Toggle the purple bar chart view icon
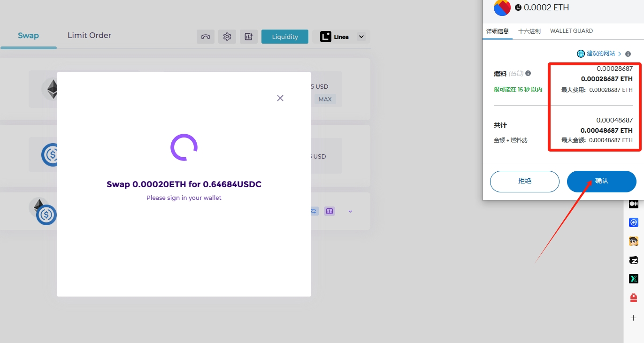The width and height of the screenshot is (644, 343). [x=330, y=211]
